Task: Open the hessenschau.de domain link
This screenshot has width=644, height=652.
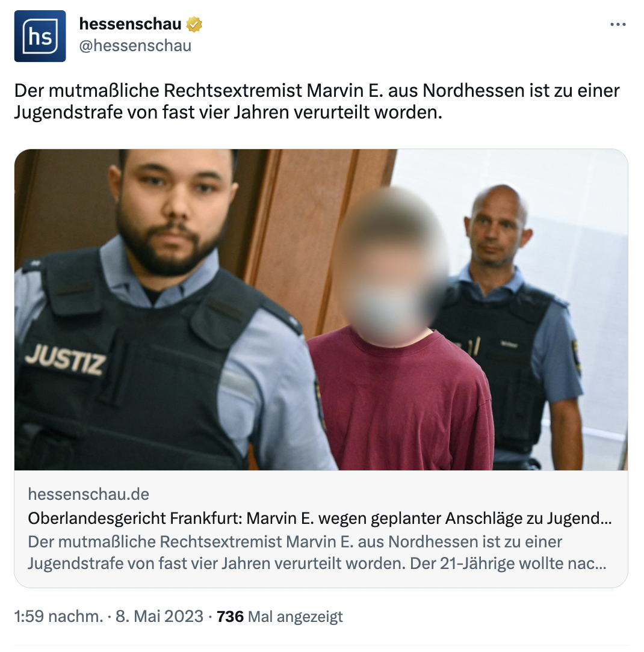Action: [88, 494]
